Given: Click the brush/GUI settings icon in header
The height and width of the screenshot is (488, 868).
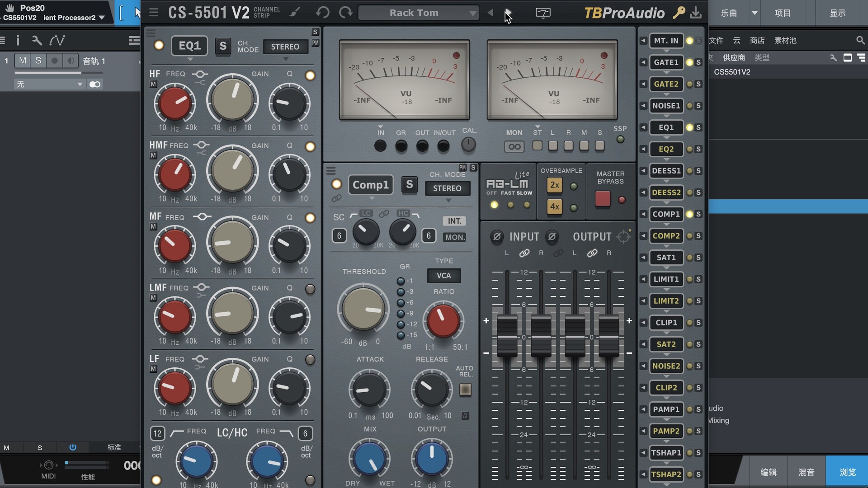Looking at the screenshot, I should pos(295,13).
